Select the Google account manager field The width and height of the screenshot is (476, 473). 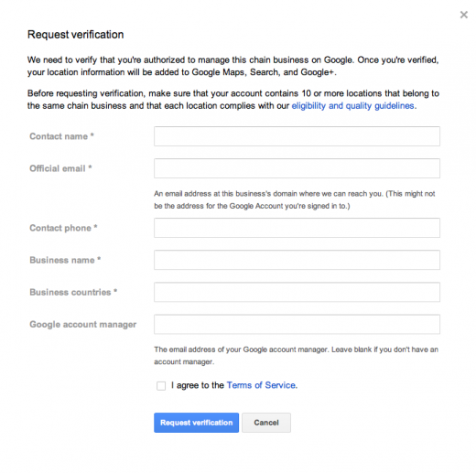pos(297,324)
